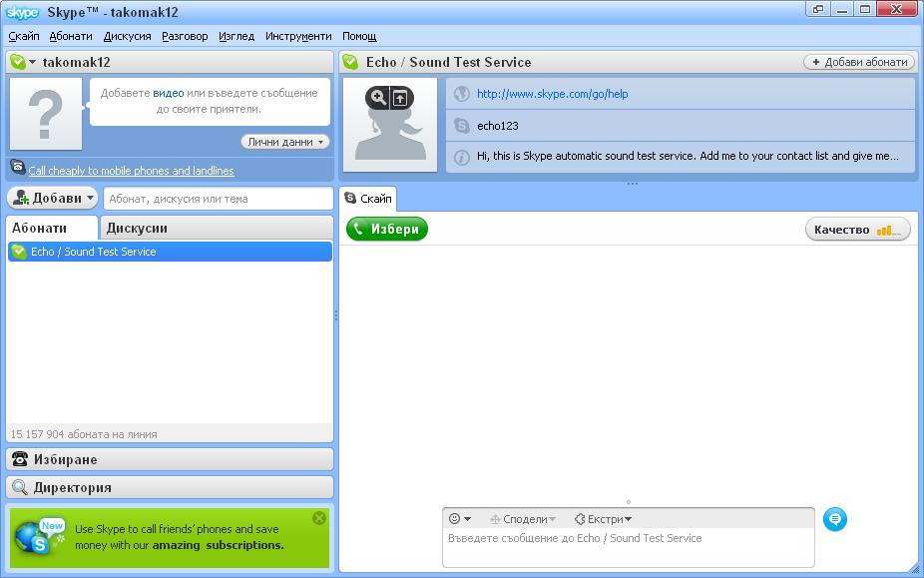924x578 pixels.
Task: Click Добави абонати button
Action: coord(859,62)
